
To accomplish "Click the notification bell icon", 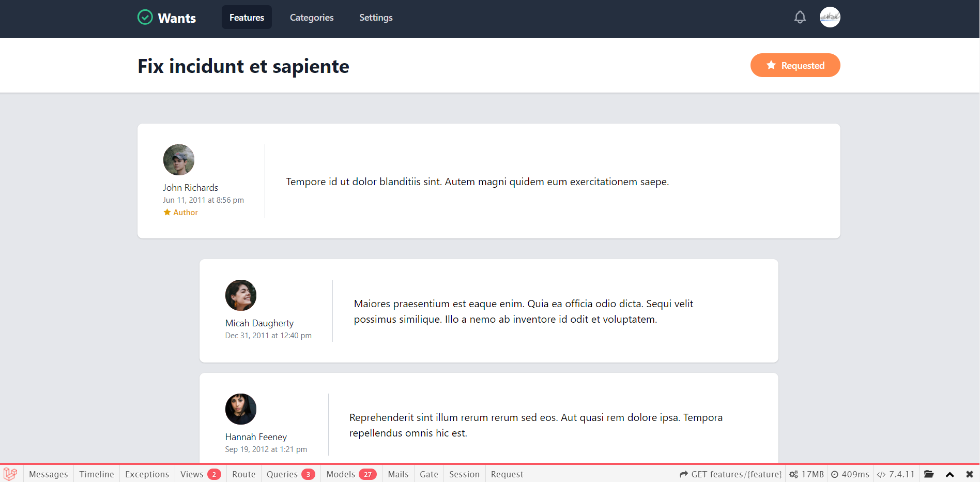I will pos(800,18).
